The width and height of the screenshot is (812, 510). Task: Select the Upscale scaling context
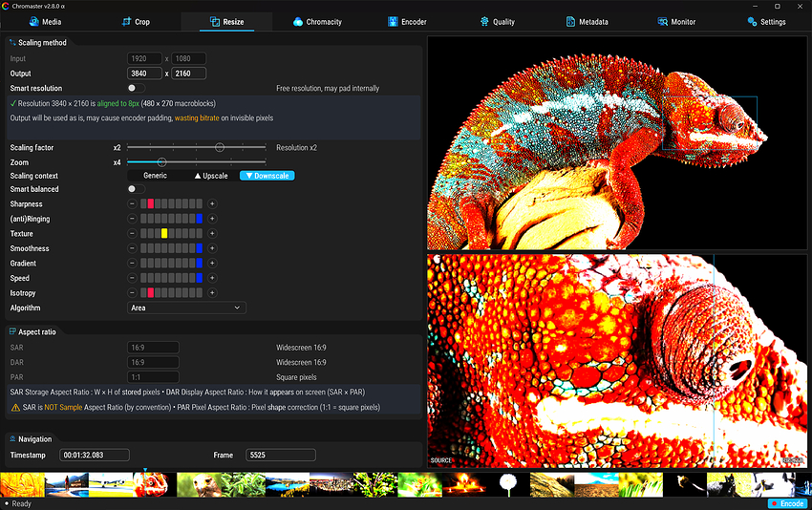pyautogui.click(x=211, y=176)
